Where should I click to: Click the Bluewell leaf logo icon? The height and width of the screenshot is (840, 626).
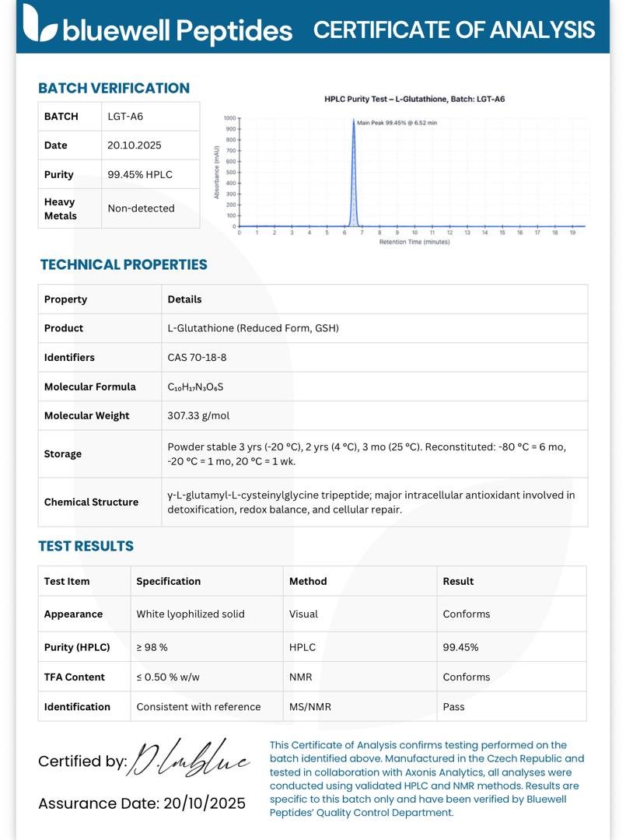pyautogui.click(x=40, y=23)
